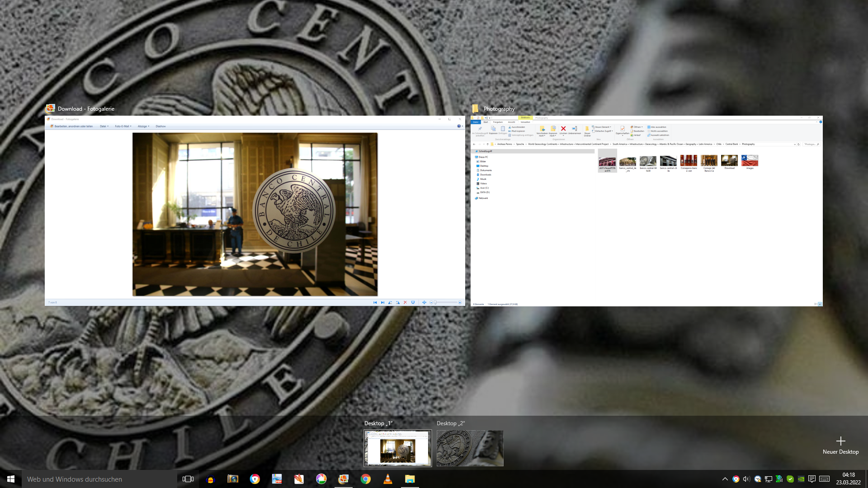Open File Explorer from the taskbar
This screenshot has width=868, height=488.
click(x=410, y=479)
